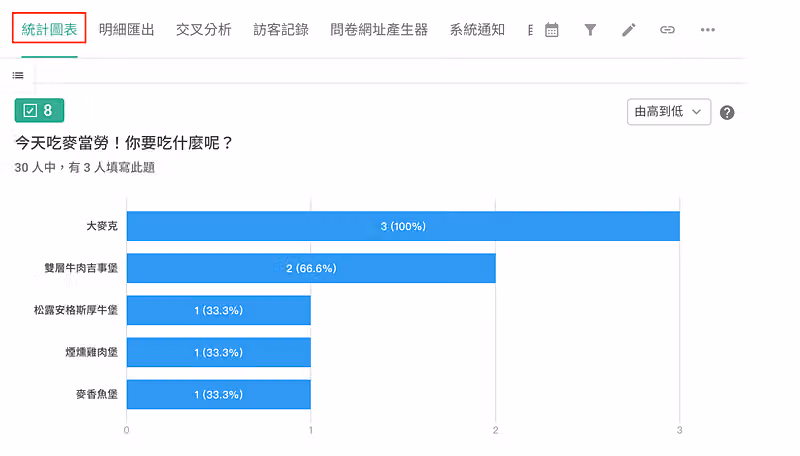
Task: Click the link chain icon
Action: [x=667, y=30]
